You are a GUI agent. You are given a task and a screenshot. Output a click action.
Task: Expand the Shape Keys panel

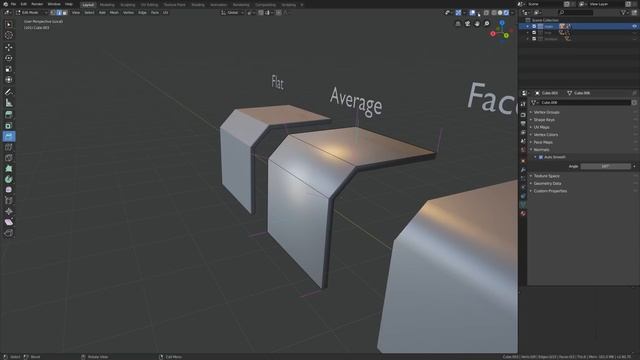(544, 120)
